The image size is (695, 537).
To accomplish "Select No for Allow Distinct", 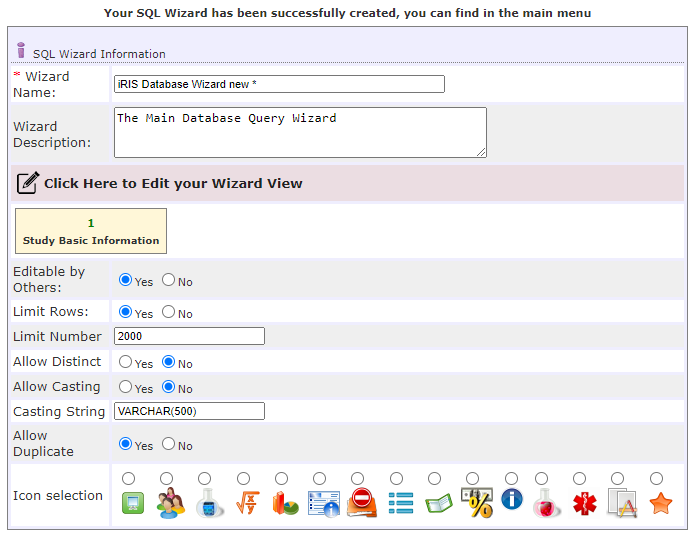I will 168,362.
